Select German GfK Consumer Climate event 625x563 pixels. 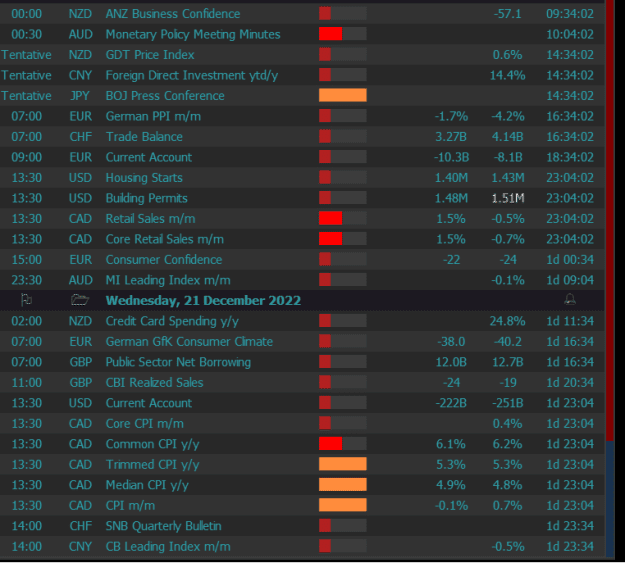point(189,342)
